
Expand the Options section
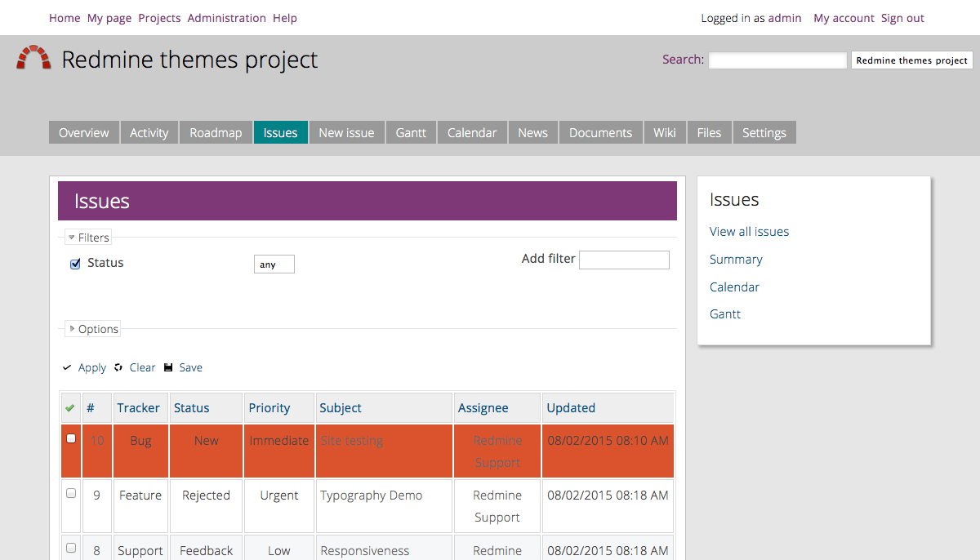93,329
